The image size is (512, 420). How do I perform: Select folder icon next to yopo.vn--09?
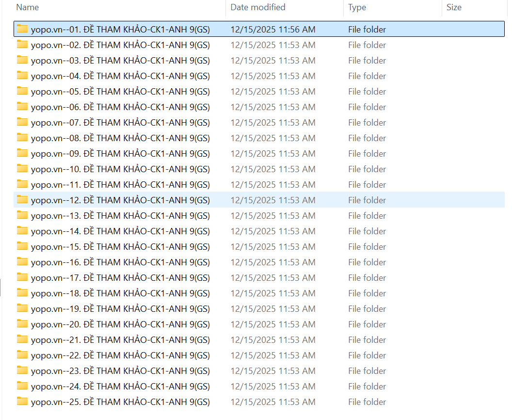[22, 153]
